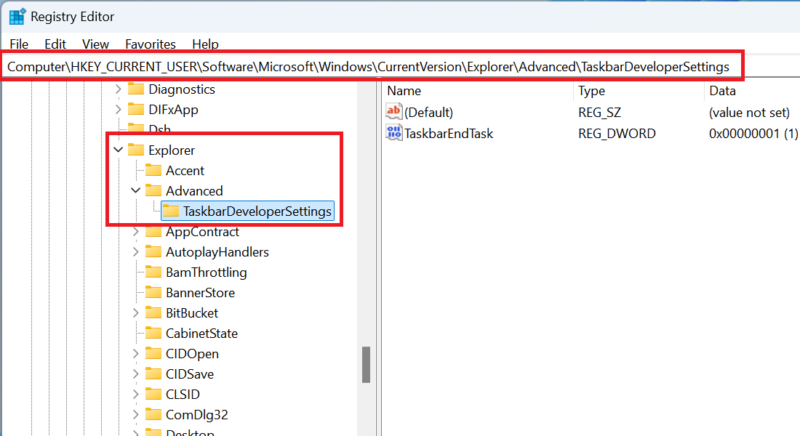Select the BitBucket key label
The width and height of the screenshot is (800, 436).
tap(192, 313)
